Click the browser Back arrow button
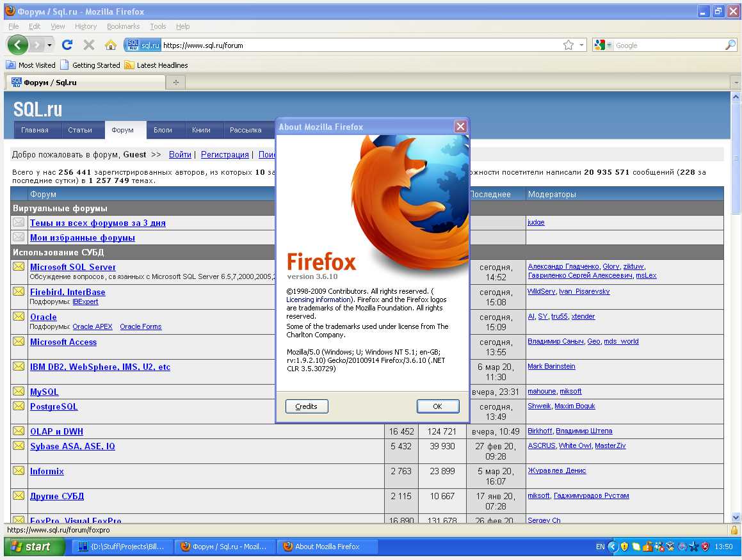The image size is (742, 560). click(17, 45)
